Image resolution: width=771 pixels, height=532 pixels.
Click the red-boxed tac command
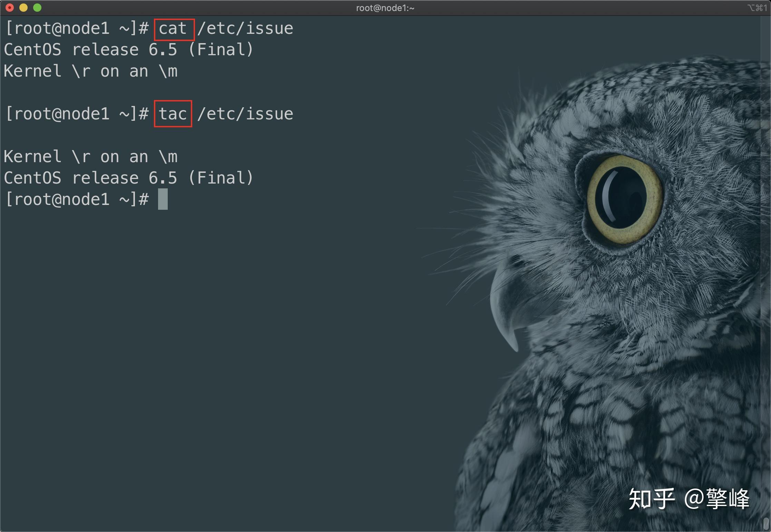pyautogui.click(x=173, y=114)
